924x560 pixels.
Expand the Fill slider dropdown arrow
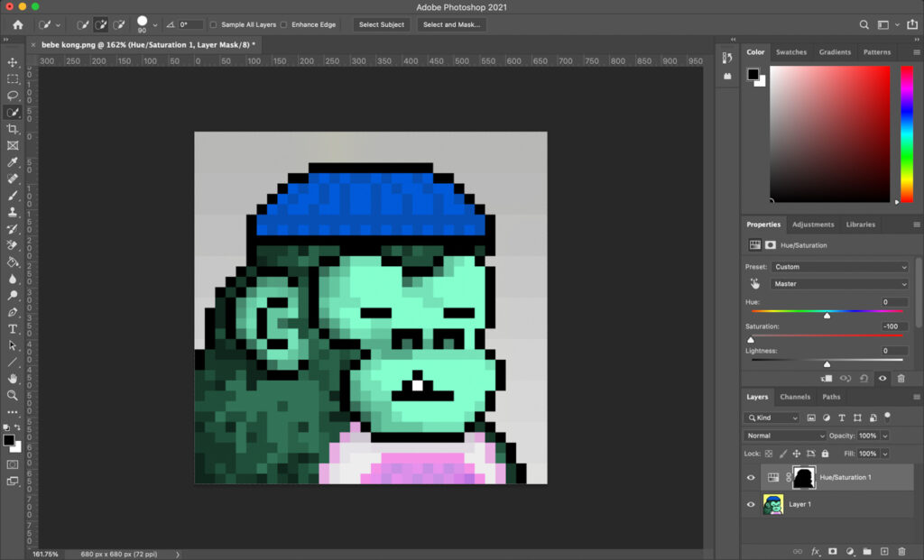885,454
